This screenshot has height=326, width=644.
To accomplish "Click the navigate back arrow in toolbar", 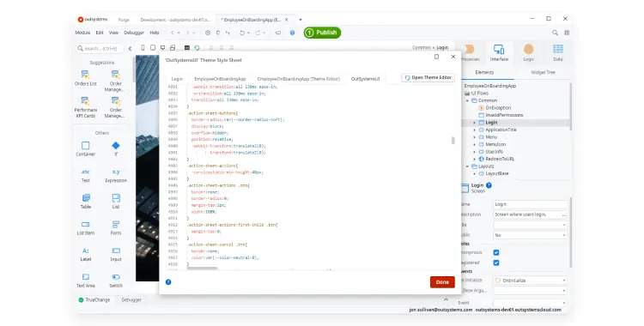I will pyautogui.click(x=173, y=33).
